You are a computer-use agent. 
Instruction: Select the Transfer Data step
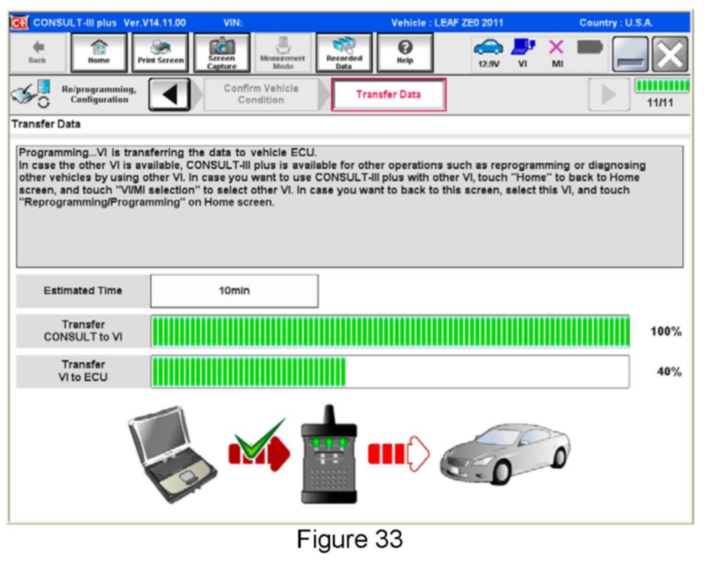coord(389,95)
